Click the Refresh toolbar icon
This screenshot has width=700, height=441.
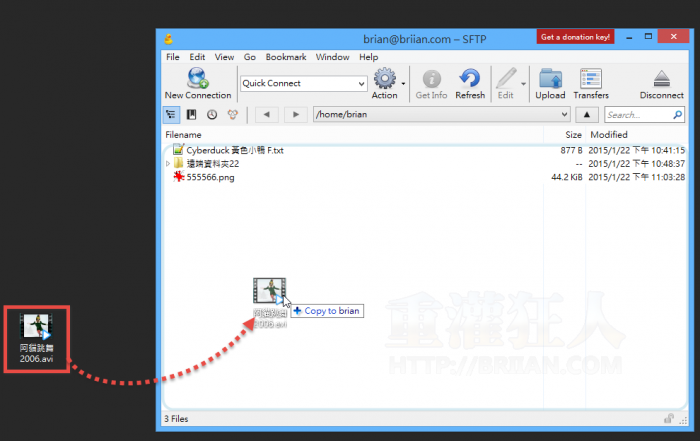point(469,80)
